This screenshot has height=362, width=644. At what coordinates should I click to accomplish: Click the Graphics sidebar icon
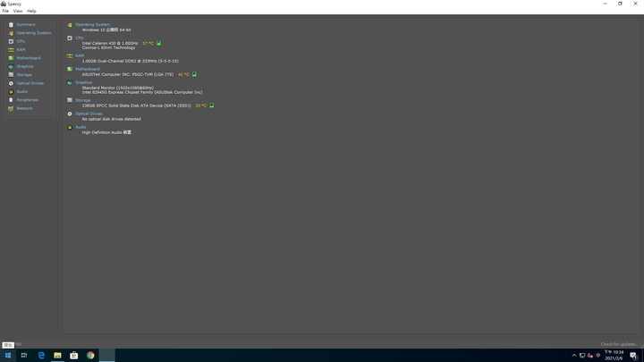click(11, 66)
